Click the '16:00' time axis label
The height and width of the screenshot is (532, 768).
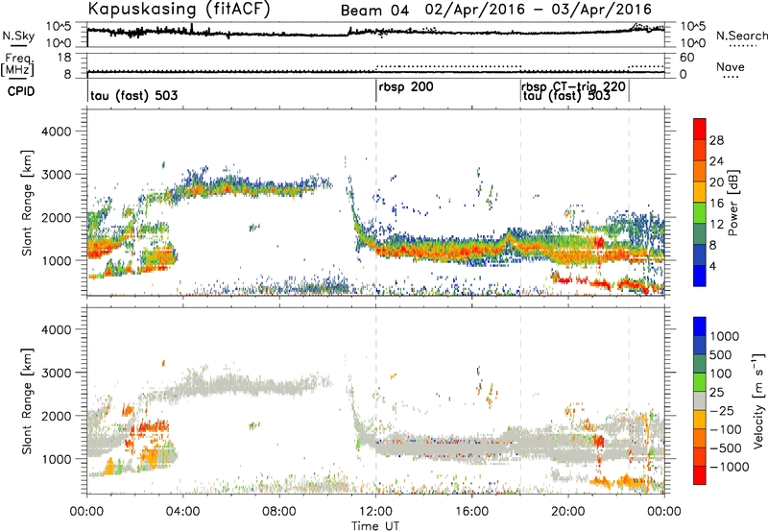click(471, 512)
